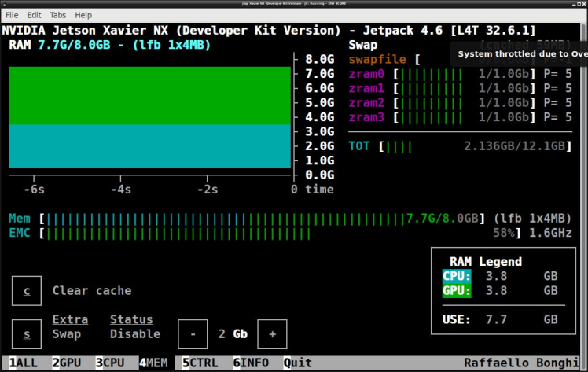Image resolution: width=588 pixels, height=372 pixels.
Task: Increase swap size with plus button
Action: tap(272, 333)
